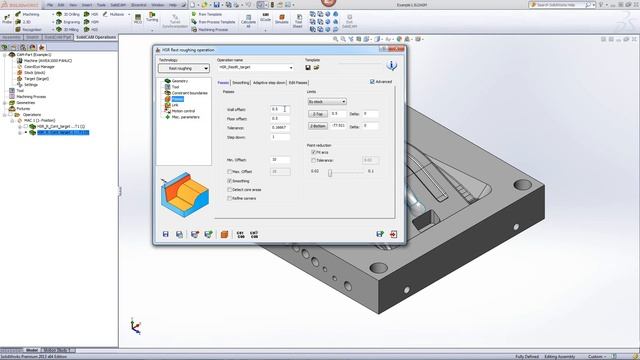The height and width of the screenshot is (360, 640).
Task: Collapse the Operations node expander
Action: pyautogui.click(x=5, y=115)
